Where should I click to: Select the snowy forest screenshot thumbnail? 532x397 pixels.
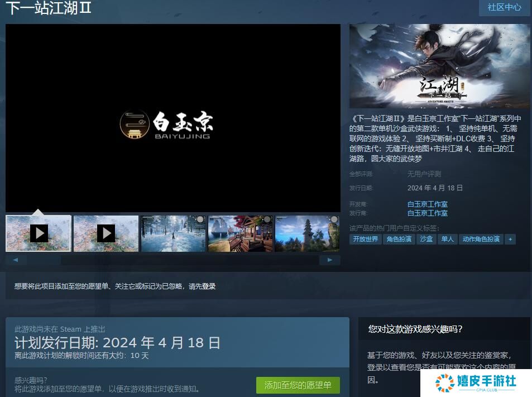173,233
